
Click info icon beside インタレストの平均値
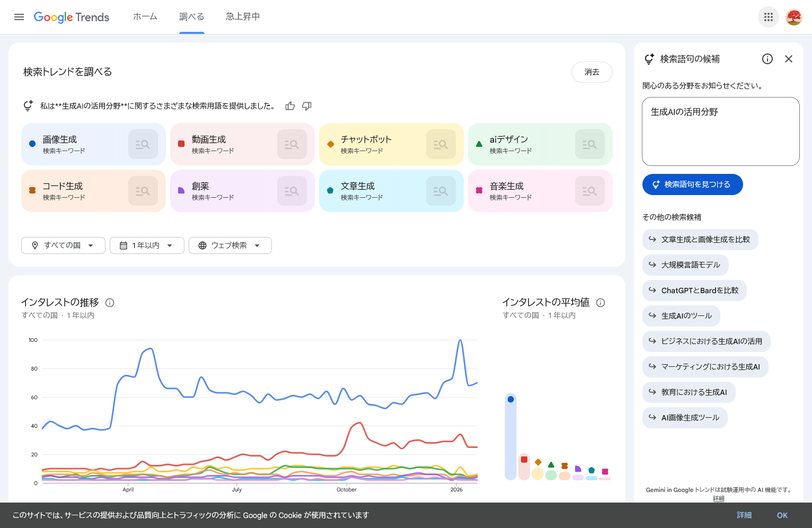coord(601,303)
